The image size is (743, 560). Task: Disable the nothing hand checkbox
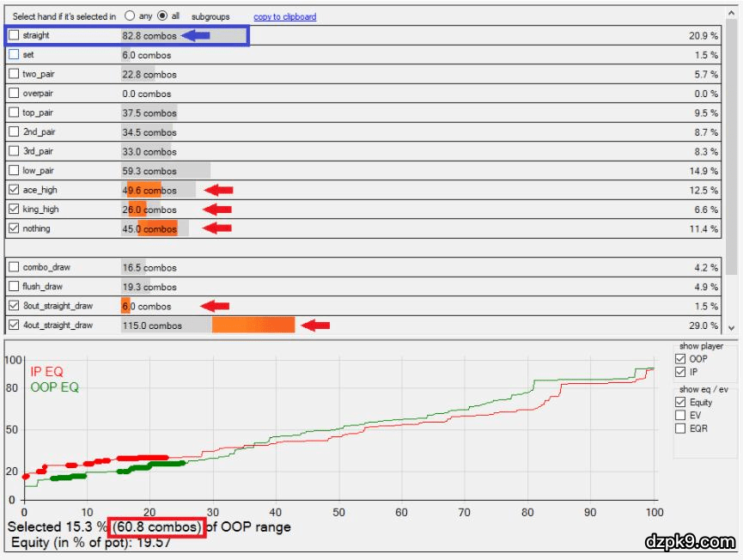pyautogui.click(x=14, y=228)
